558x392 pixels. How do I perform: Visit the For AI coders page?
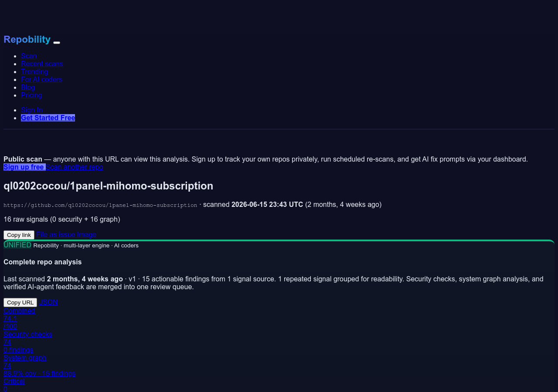click(41, 79)
